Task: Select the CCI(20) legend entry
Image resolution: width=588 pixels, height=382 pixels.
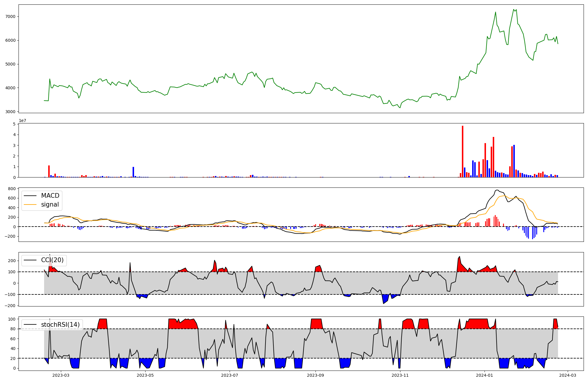Action: [52, 260]
